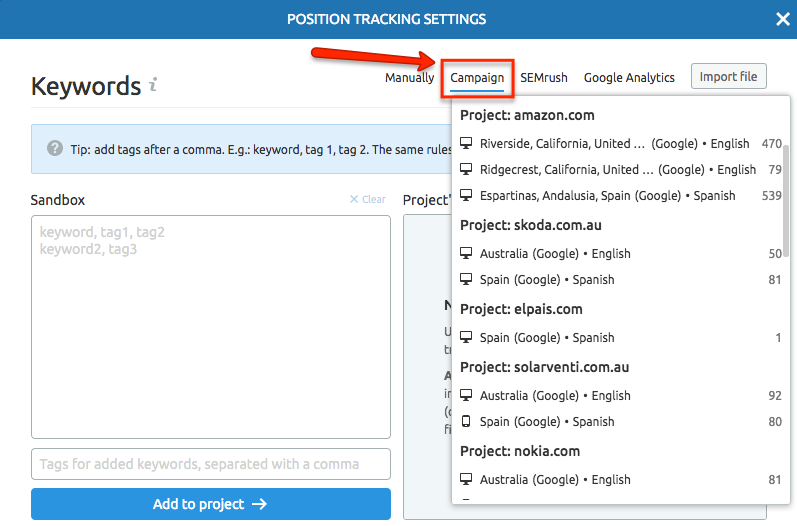Image resolution: width=797 pixels, height=526 pixels.
Task: Choose Ridgecrest, California campaign with 79 keywords
Action: point(620,169)
